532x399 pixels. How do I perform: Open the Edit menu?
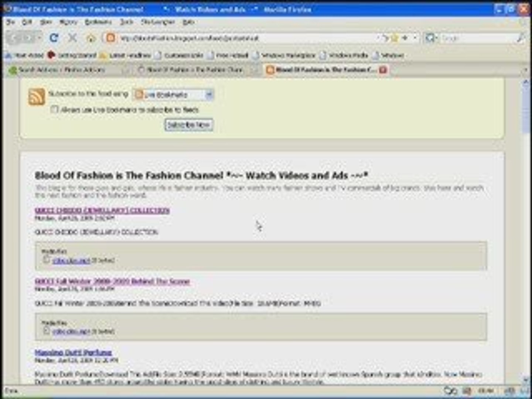tap(27, 22)
